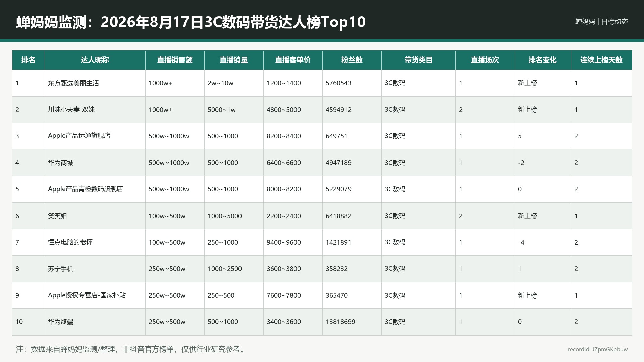Image resolution: width=644 pixels, height=362 pixels.
Task: Click the 直播客单价 column header
Action: (293, 60)
